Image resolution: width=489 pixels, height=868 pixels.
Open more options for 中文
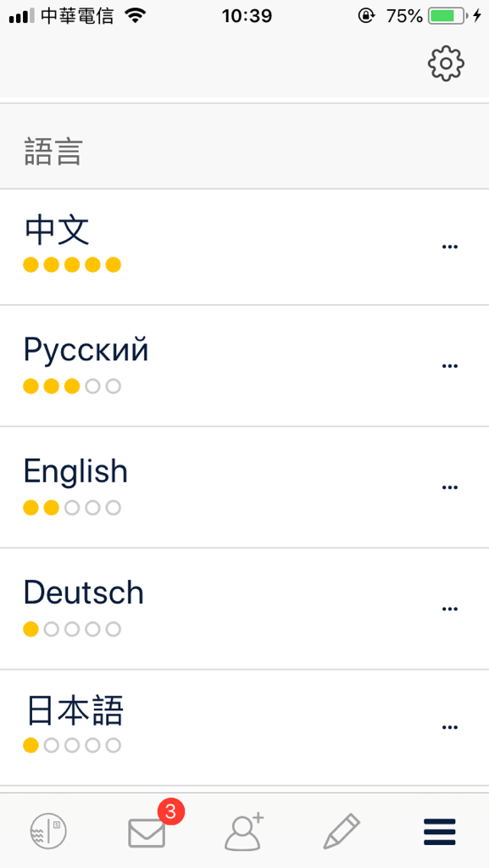[x=450, y=247]
